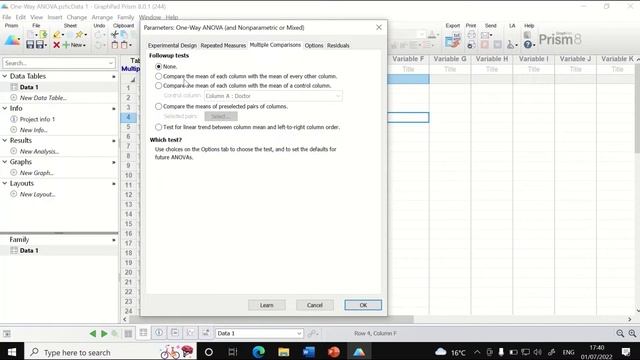Click the Paste clipboard icon

[115, 45]
